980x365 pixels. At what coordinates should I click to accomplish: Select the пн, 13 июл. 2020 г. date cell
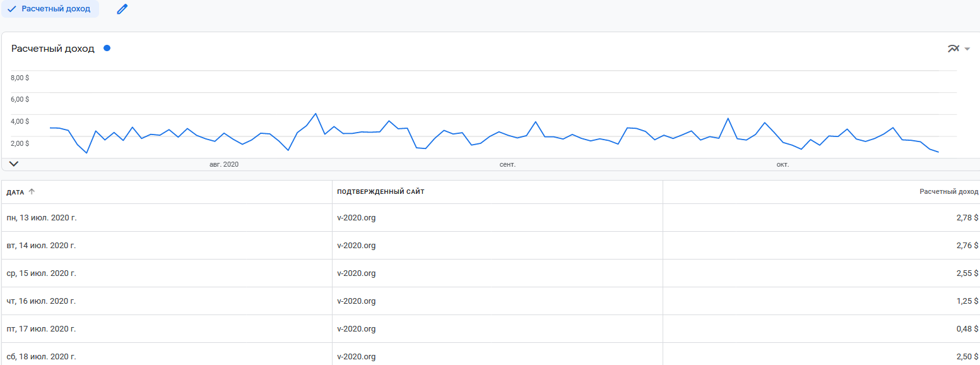click(x=41, y=218)
